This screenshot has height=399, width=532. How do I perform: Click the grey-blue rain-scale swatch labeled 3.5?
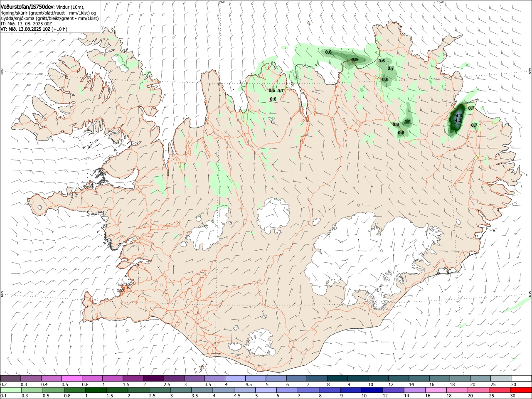tap(202, 390)
